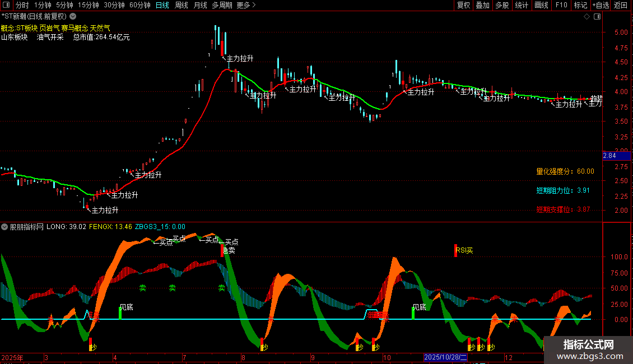This screenshot has width=633, height=364.
Task: Click the 天然气 concept label
Action: [x=100, y=28]
